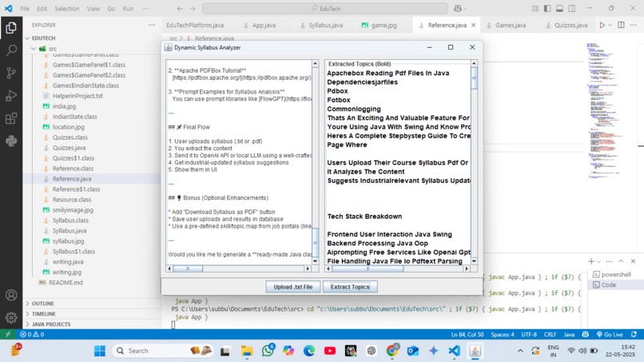Click Extracted Topics horizontal scrollbar thumb
This screenshot has width=644, height=362.
(x=368, y=269)
